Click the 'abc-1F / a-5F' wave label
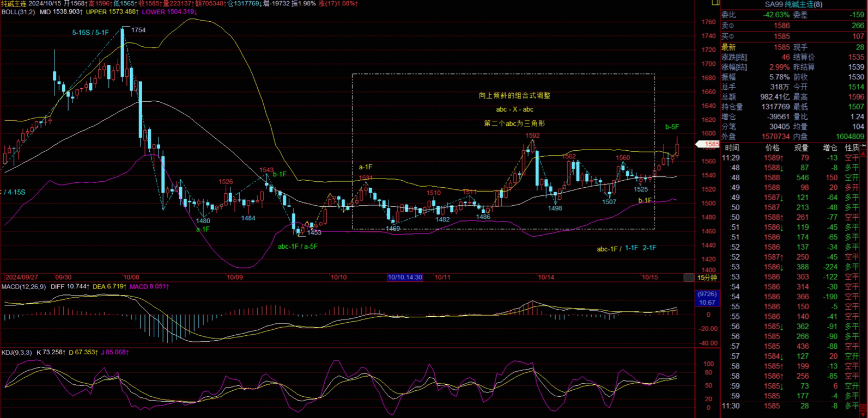 tap(298, 246)
